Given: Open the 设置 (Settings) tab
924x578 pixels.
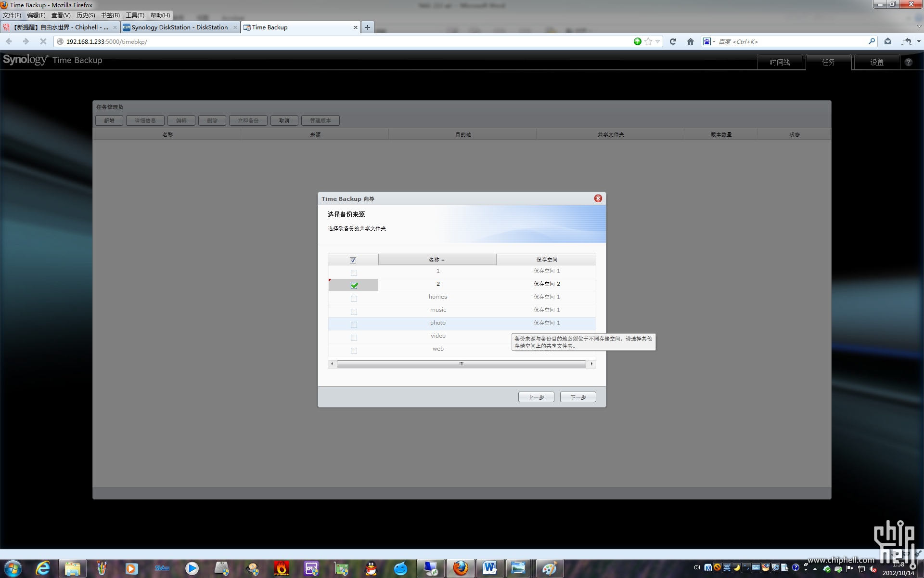Looking at the screenshot, I should pos(877,62).
